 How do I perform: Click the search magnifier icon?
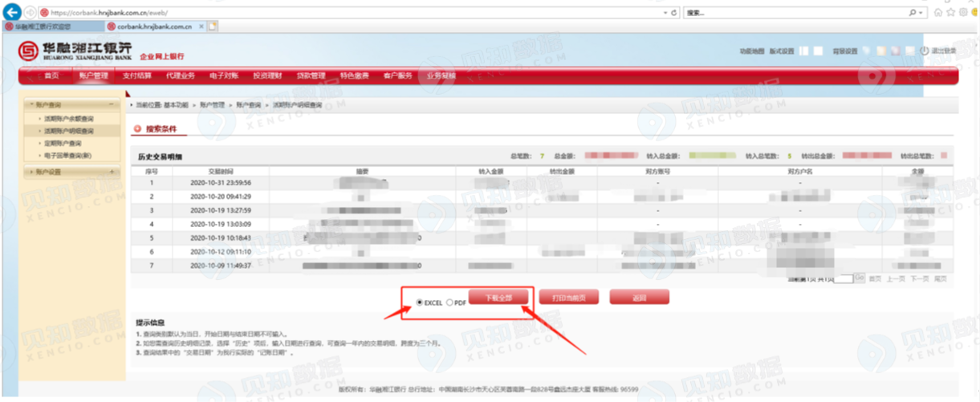click(x=912, y=13)
